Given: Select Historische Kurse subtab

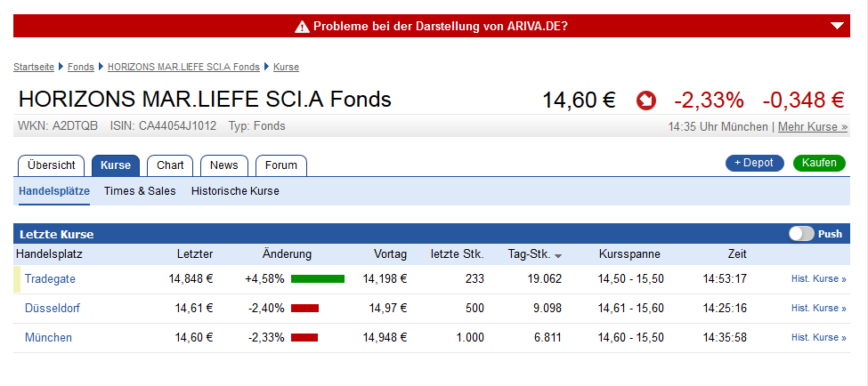Looking at the screenshot, I should tap(235, 191).
